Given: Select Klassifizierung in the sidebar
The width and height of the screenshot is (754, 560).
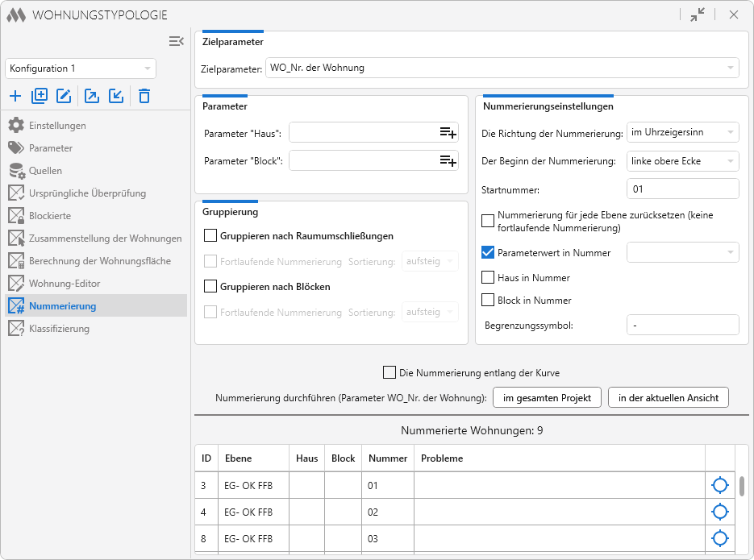Looking at the screenshot, I should click(x=59, y=329).
